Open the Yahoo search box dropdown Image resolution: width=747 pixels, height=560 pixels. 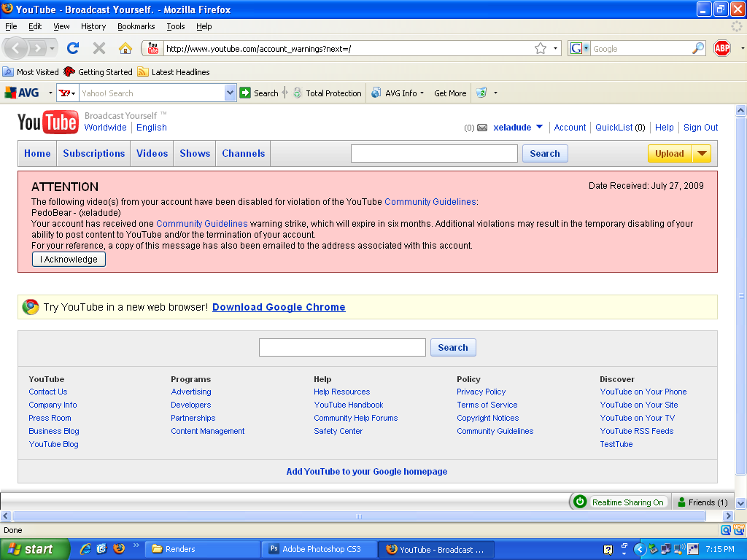pyautogui.click(x=231, y=93)
